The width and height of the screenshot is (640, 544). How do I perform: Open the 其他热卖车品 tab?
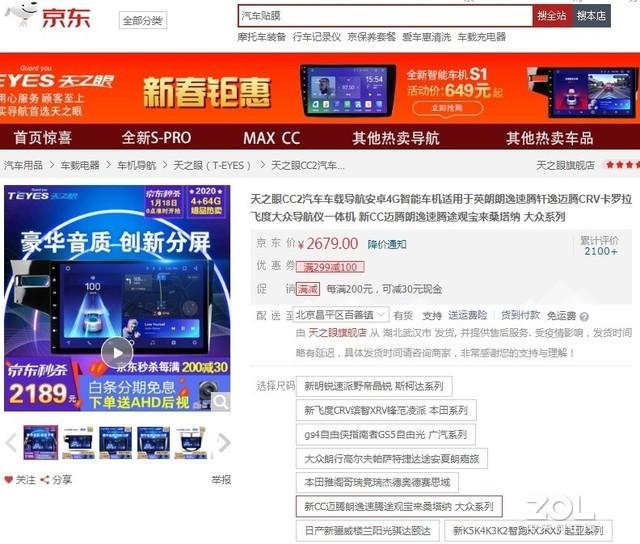tap(549, 138)
